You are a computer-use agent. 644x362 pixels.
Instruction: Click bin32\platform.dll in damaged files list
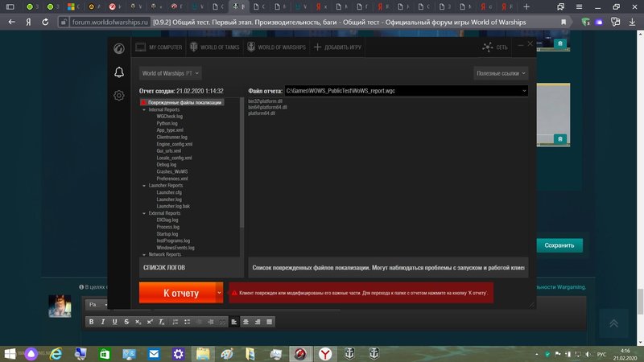(x=265, y=101)
